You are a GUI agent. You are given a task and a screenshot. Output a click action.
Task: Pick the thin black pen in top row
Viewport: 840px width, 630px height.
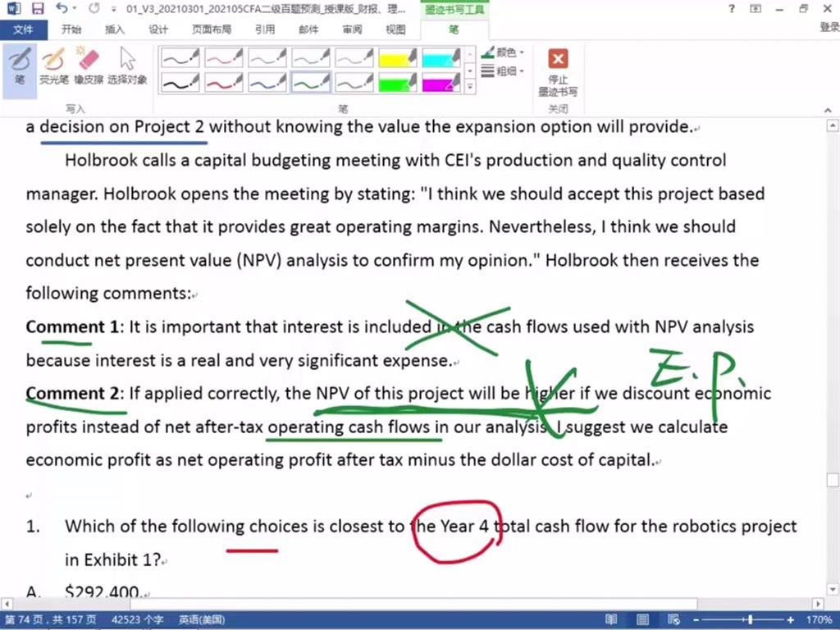(x=180, y=58)
